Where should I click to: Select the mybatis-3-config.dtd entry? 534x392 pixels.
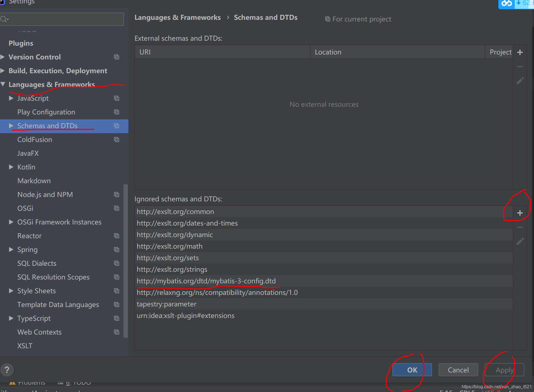coord(206,281)
